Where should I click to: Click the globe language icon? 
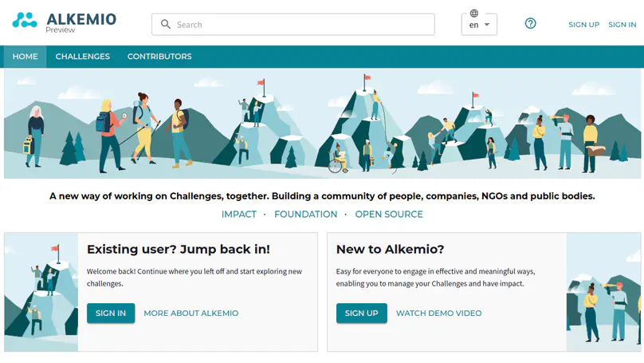474,13
